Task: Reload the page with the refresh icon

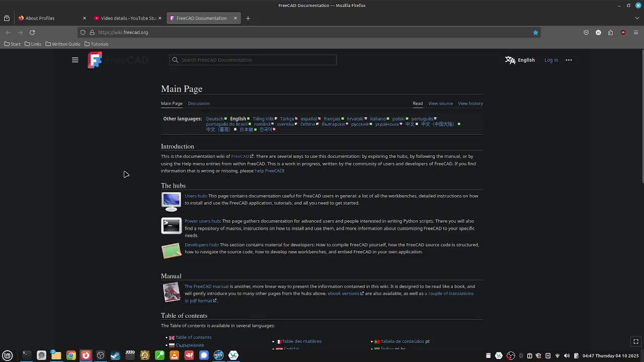Action: (32, 32)
